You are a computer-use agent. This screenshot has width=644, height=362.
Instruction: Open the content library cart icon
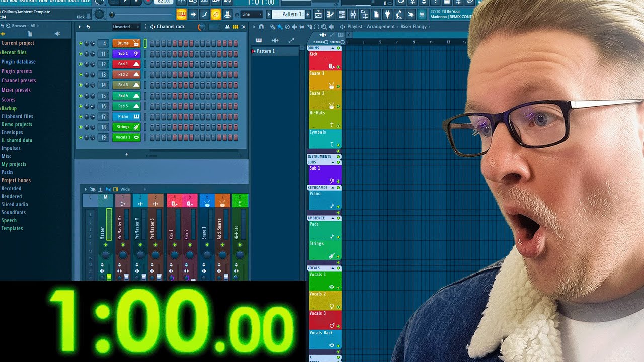pyautogui.click(x=422, y=14)
